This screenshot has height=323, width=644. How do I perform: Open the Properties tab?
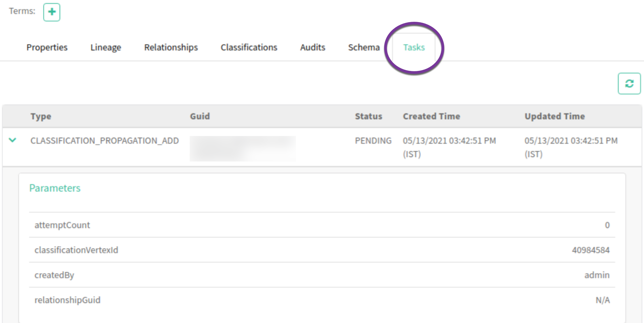point(47,47)
